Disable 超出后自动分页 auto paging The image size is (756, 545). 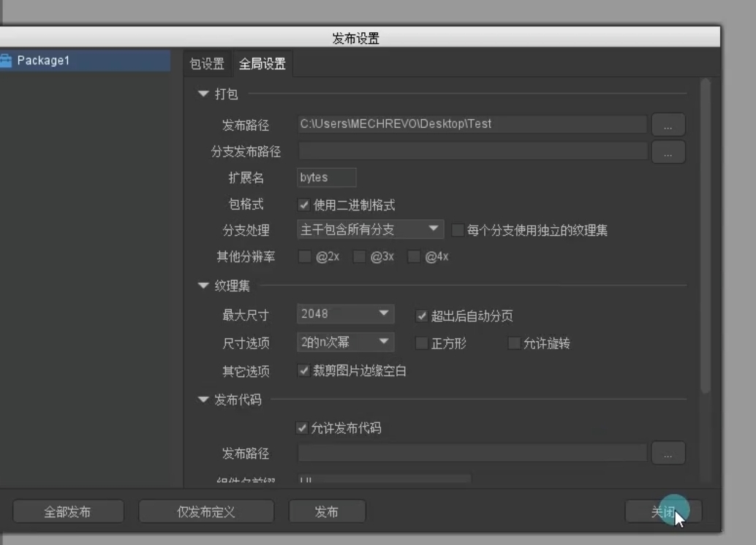[x=420, y=315]
